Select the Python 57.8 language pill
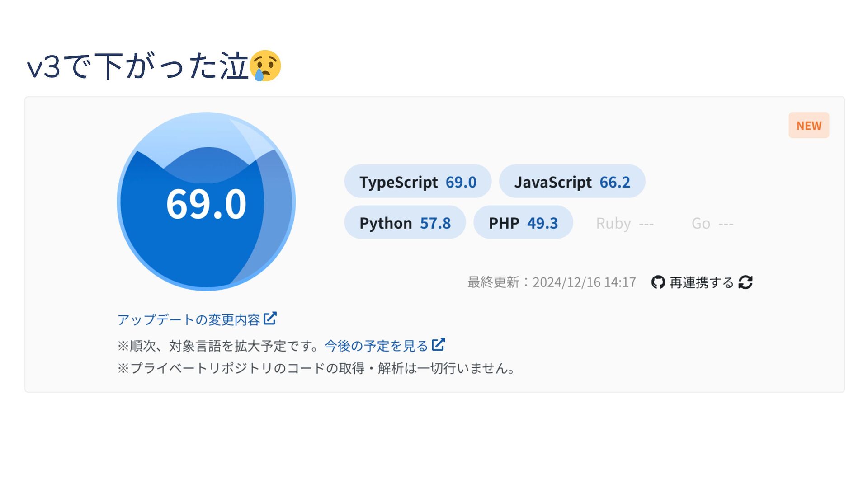868x488 pixels. 405,223
